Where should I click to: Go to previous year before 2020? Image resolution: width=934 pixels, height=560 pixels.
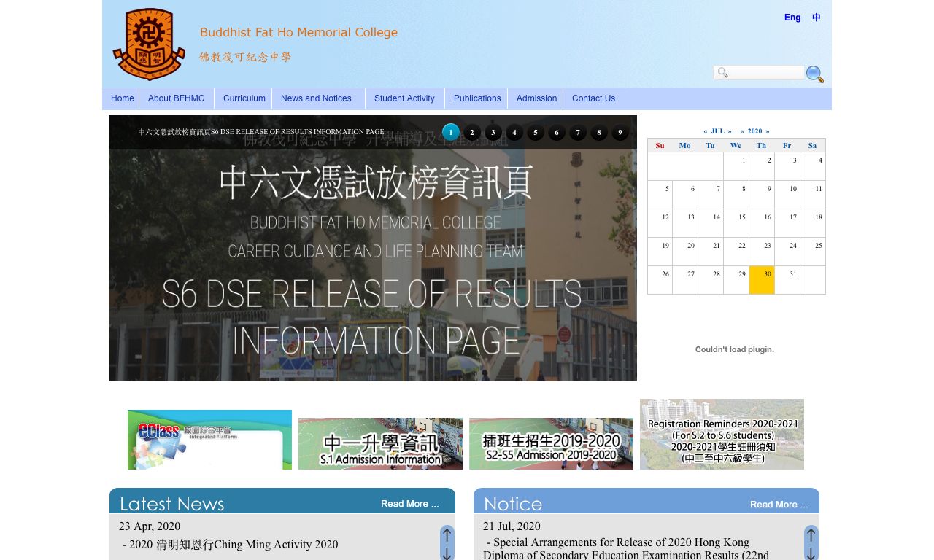tap(742, 131)
